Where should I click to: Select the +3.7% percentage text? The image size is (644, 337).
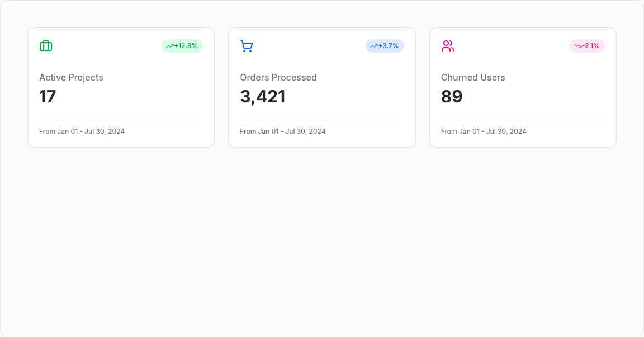click(x=389, y=46)
